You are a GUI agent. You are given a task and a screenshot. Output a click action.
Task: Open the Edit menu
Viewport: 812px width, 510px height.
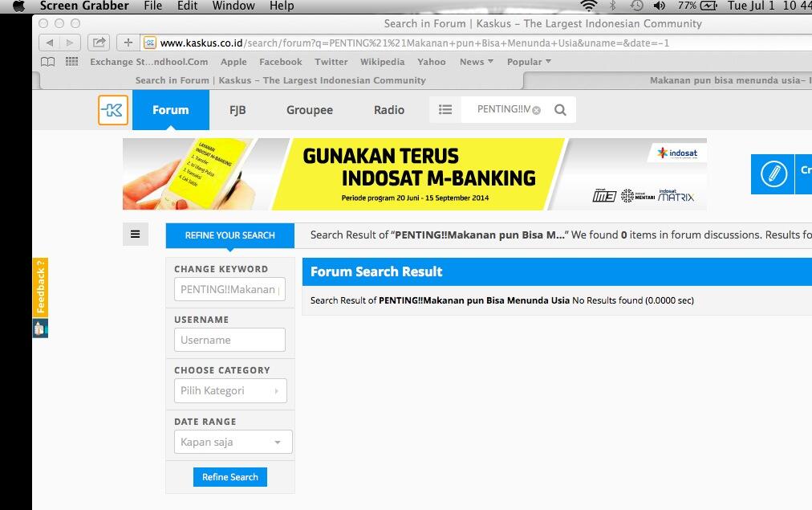187,6
